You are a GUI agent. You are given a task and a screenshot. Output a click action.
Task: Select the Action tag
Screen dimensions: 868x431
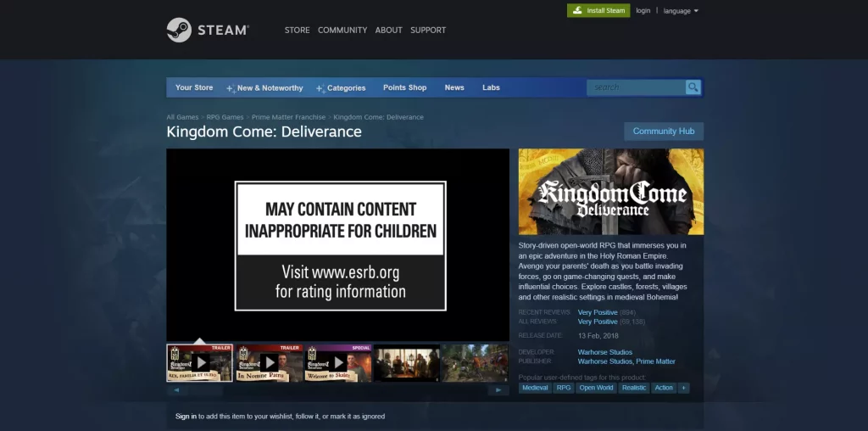point(664,388)
